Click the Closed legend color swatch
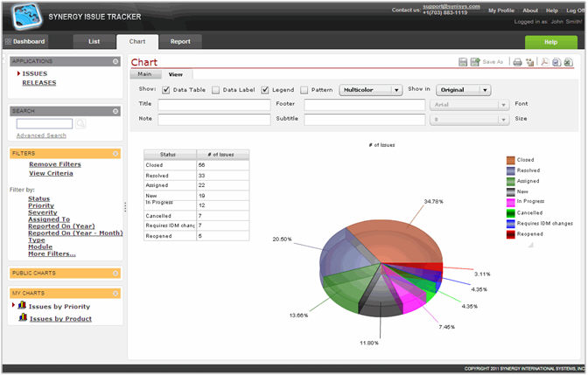Viewport: 588px width, 375px height. tap(511, 160)
